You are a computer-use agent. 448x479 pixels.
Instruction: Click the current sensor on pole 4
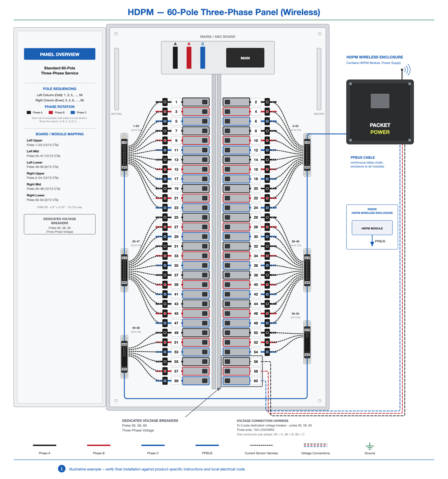tap(267, 112)
